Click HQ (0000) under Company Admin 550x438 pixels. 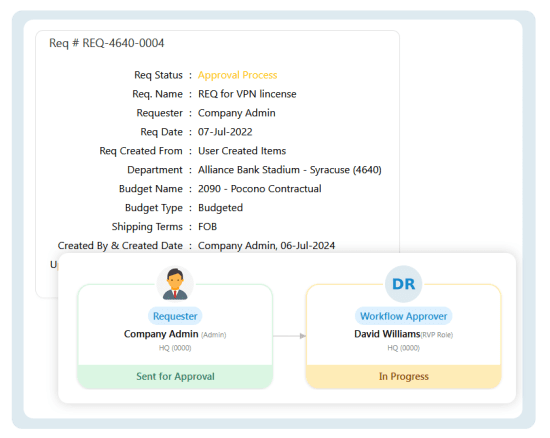pyautogui.click(x=175, y=348)
